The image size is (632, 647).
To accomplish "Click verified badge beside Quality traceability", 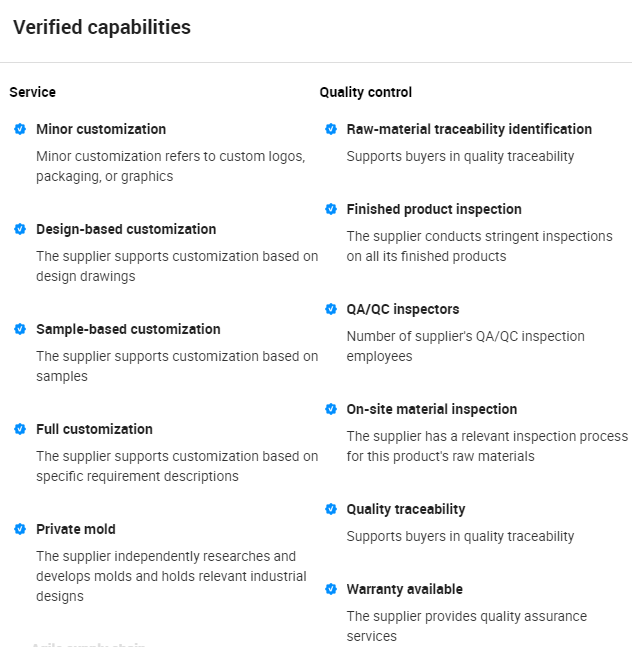I will click(331, 509).
